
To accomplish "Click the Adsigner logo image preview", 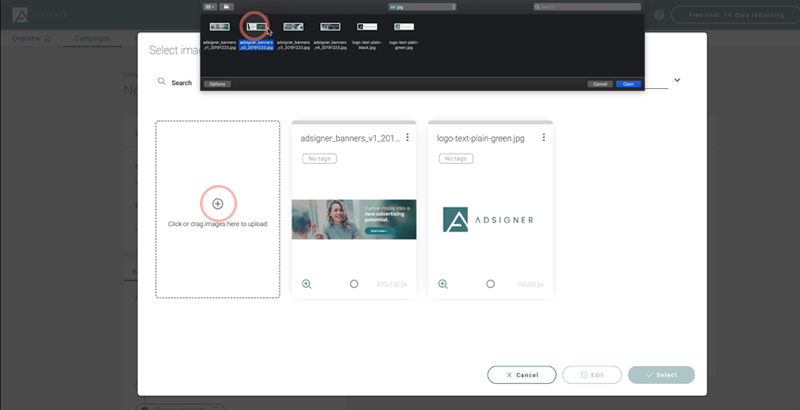I will coord(488,220).
